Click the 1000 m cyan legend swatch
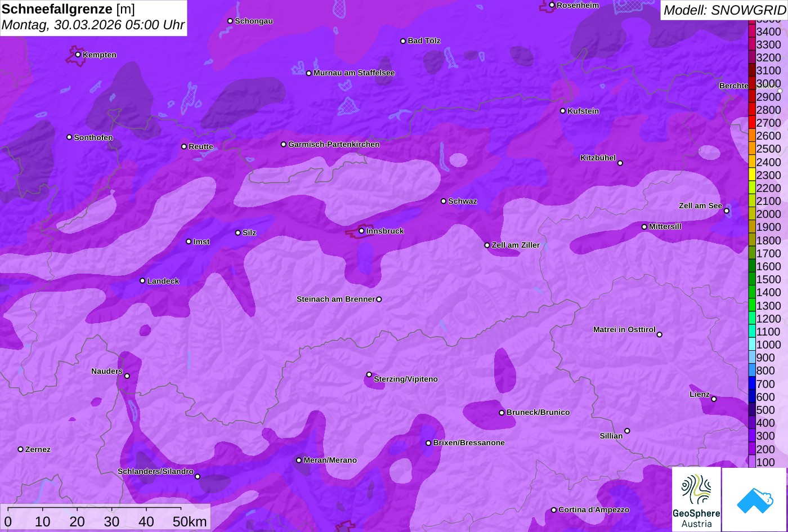 pos(751,345)
